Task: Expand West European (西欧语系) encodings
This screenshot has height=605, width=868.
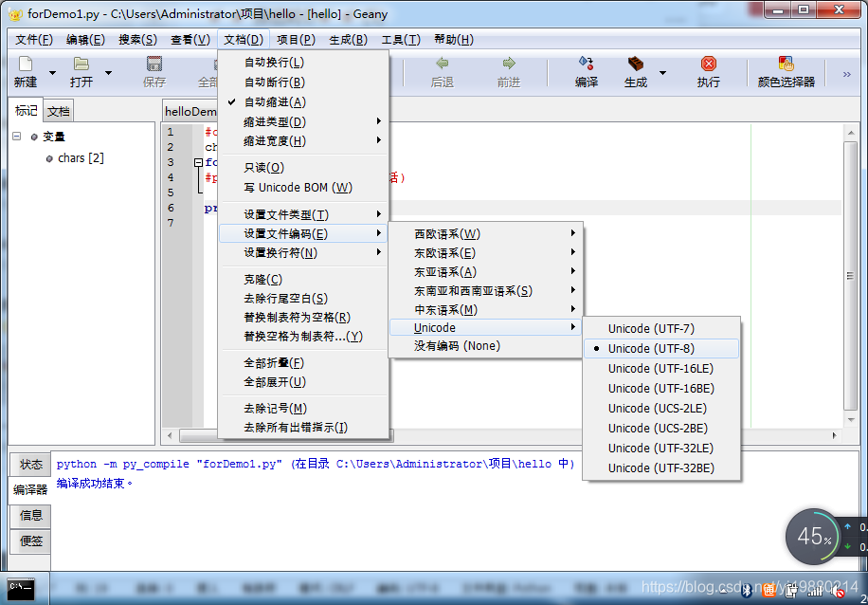Action: point(485,234)
